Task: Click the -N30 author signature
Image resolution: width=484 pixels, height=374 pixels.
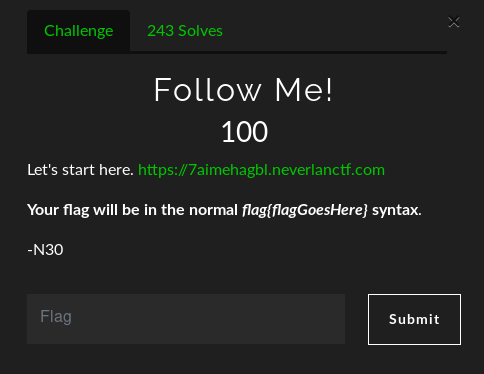Action: [x=45, y=250]
